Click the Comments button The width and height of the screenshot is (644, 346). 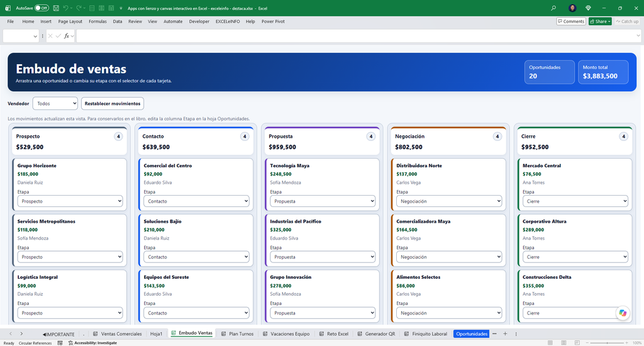(571, 21)
